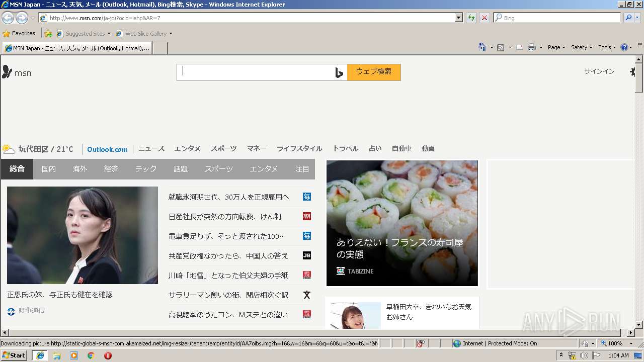Click the browser address bar
644x362 pixels.
[247, 18]
